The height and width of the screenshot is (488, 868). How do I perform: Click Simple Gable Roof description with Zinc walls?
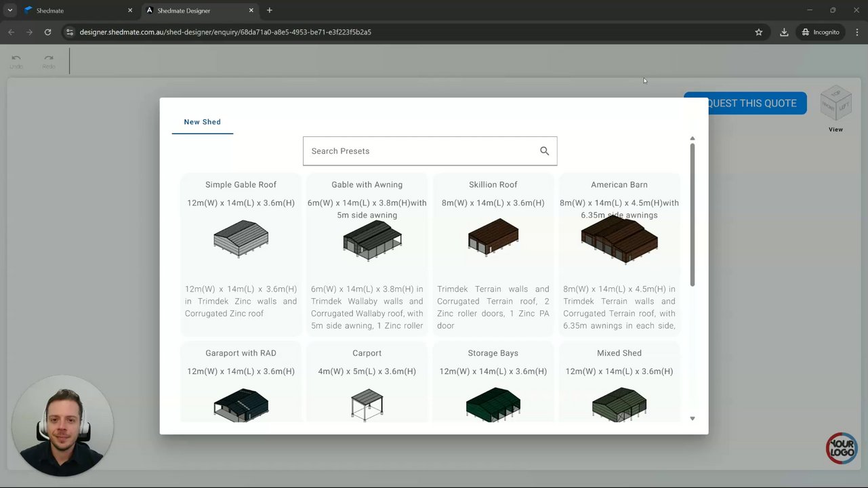tap(241, 301)
